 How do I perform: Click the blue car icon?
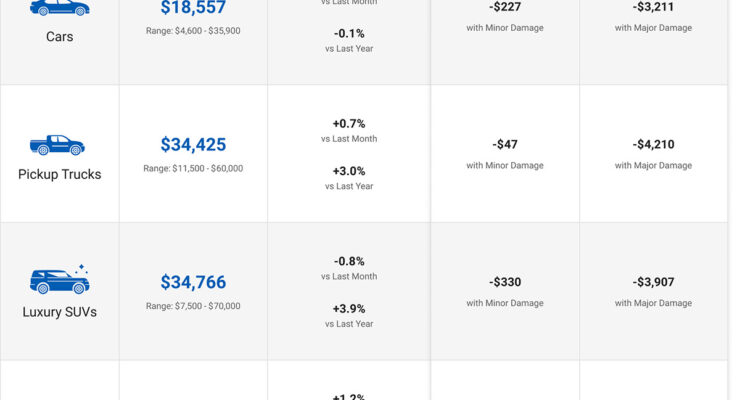(x=59, y=8)
